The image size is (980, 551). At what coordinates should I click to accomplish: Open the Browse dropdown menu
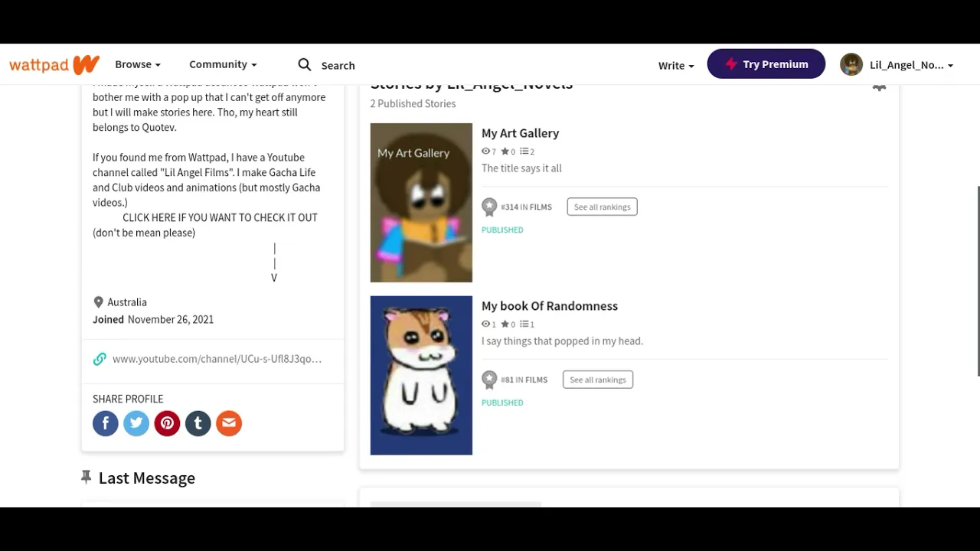tap(138, 64)
